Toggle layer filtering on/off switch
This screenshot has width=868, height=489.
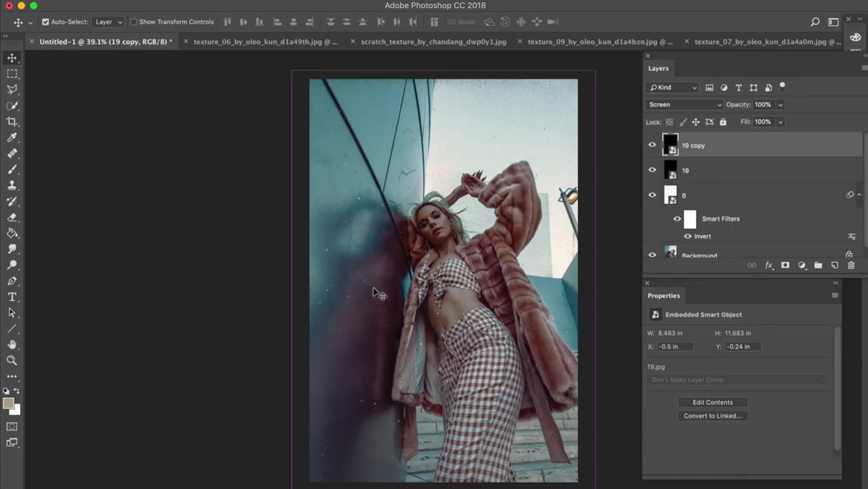782,86
